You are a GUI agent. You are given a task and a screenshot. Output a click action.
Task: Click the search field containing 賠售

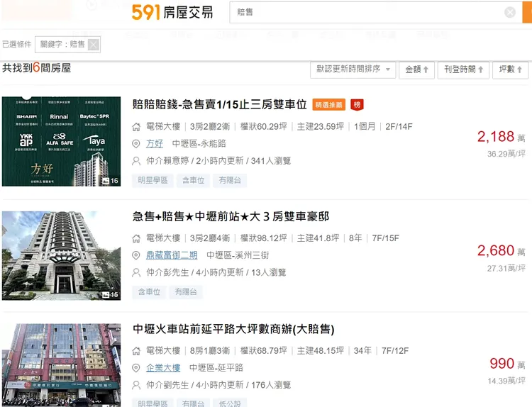365,12
